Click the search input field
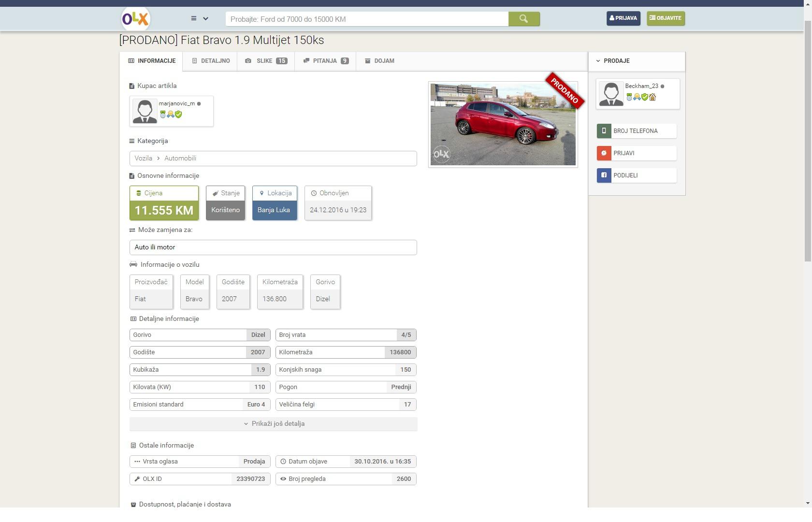Screen dimensions: 812x522 [x=367, y=19]
